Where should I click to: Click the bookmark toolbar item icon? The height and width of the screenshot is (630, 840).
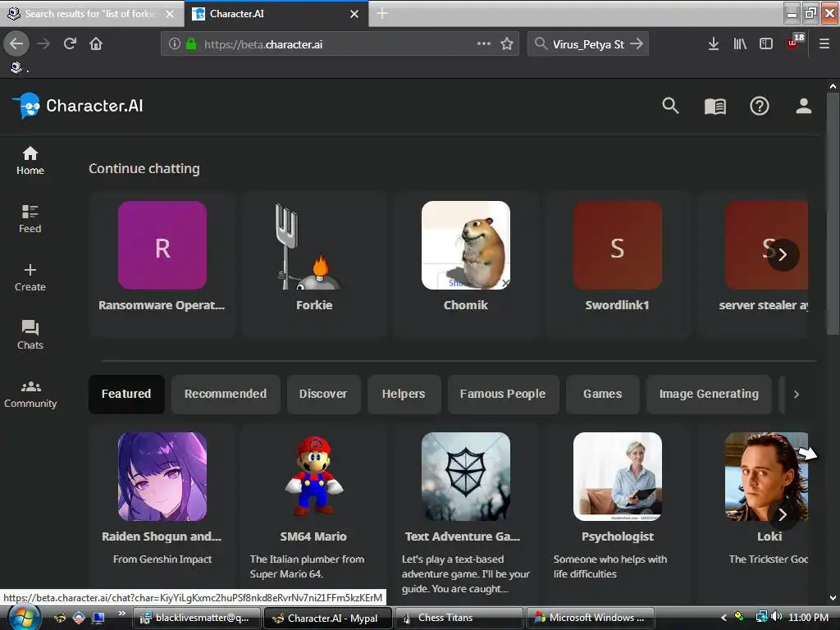click(16, 67)
